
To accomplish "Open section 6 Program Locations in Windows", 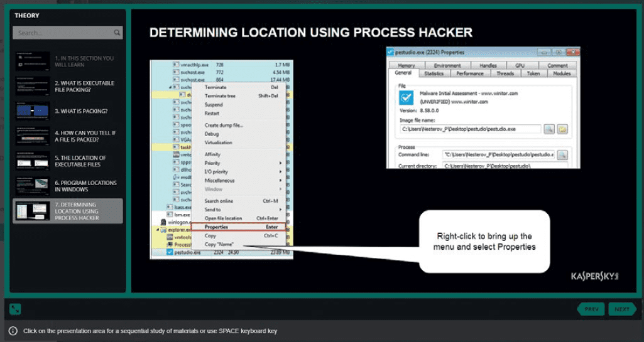I will point(68,186).
